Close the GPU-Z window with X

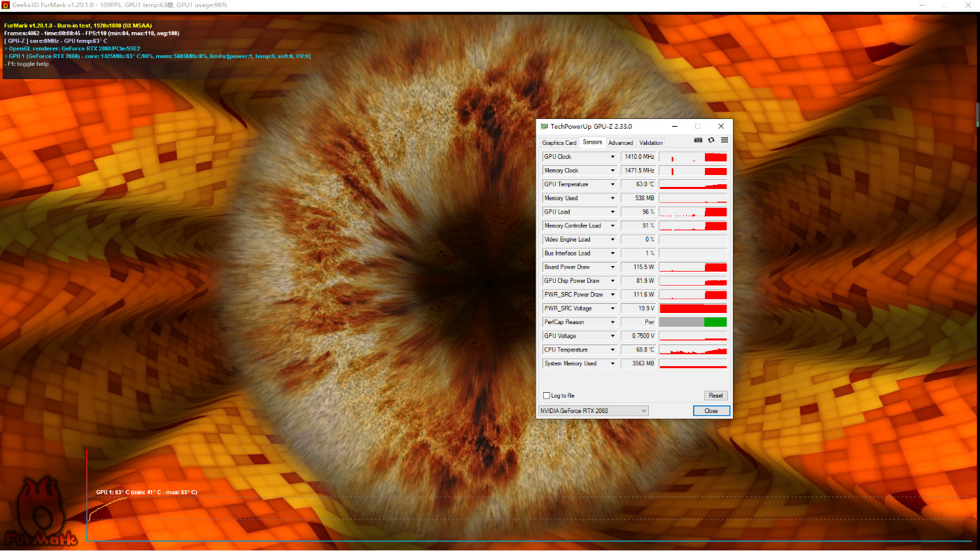pyautogui.click(x=721, y=127)
